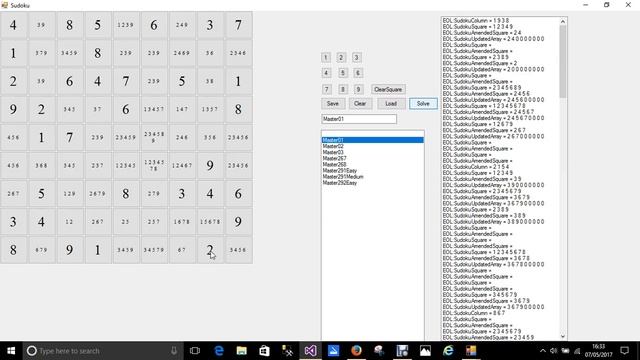
Task: Click the Sudoku cell with candidates 1678
Action: 182,222
